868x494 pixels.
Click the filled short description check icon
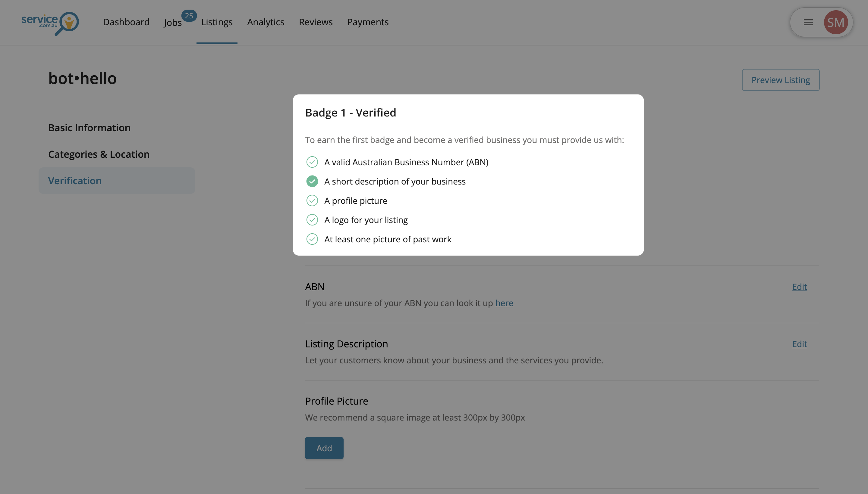(312, 182)
